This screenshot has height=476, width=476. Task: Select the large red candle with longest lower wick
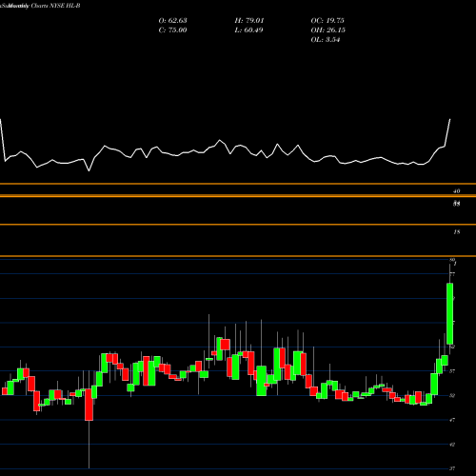coord(89,405)
